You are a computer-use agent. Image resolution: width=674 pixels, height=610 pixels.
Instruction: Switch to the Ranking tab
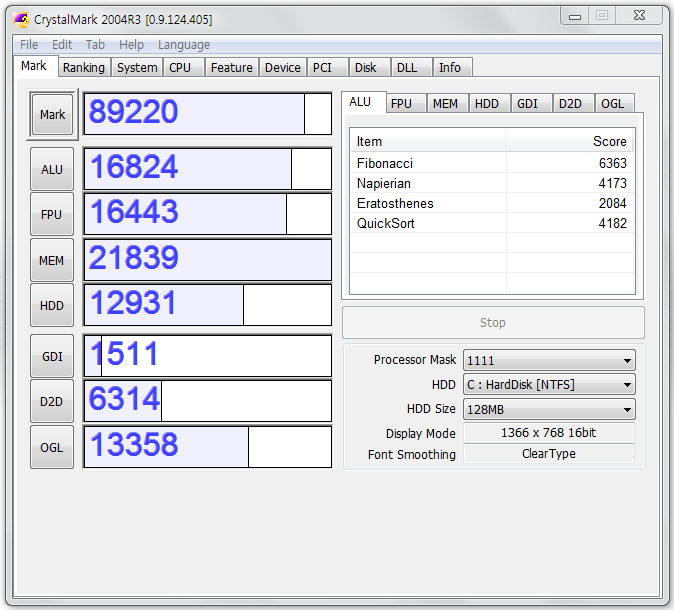(84, 67)
